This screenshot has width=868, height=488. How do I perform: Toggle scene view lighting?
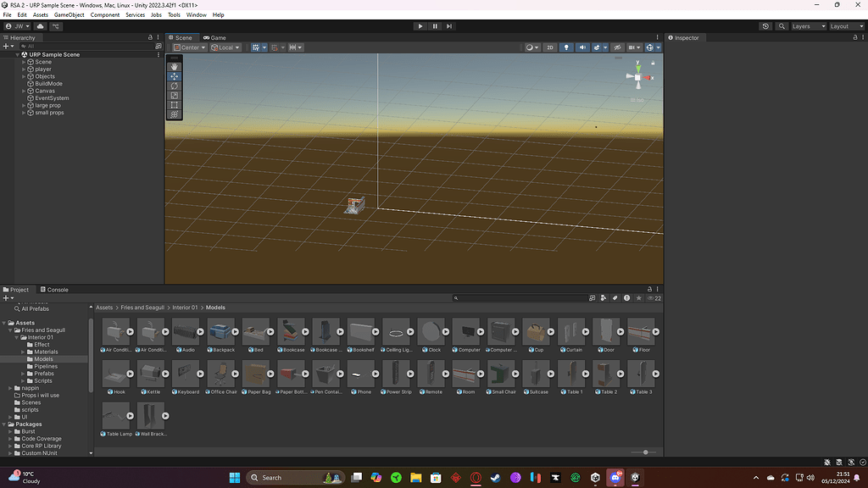tap(566, 47)
